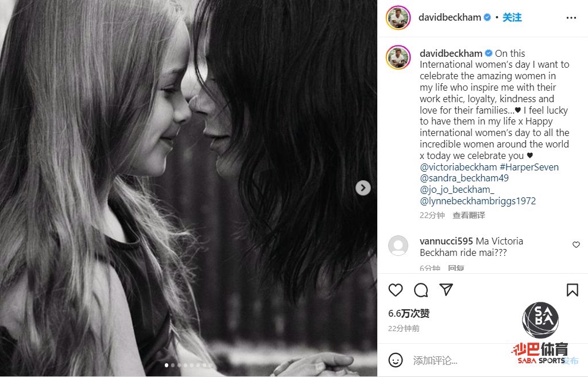
Task: Open @lynnebeckhambriggs1972 mention
Action: pyautogui.click(x=478, y=201)
